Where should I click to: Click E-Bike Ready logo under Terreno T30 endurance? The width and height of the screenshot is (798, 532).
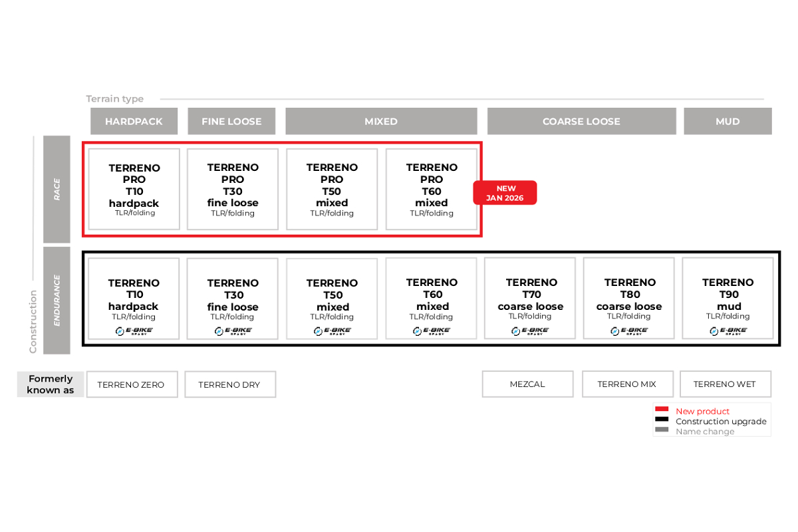pyautogui.click(x=233, y=331)
